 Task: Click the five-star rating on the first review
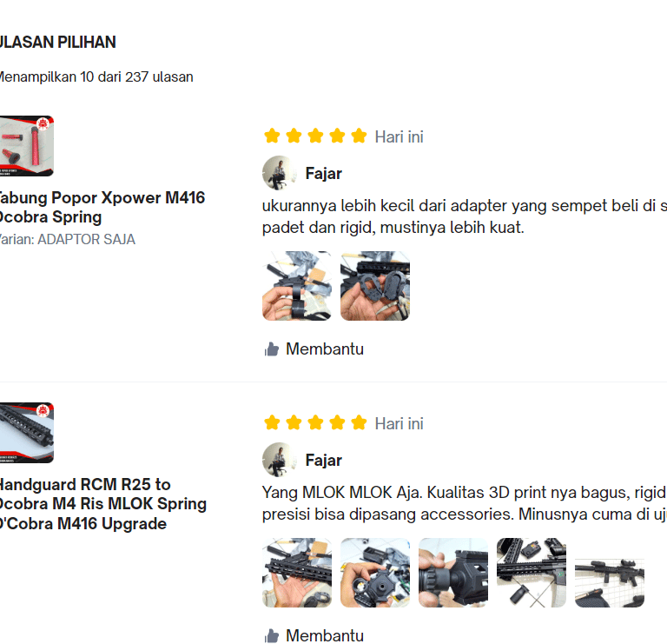pos(315,136)
